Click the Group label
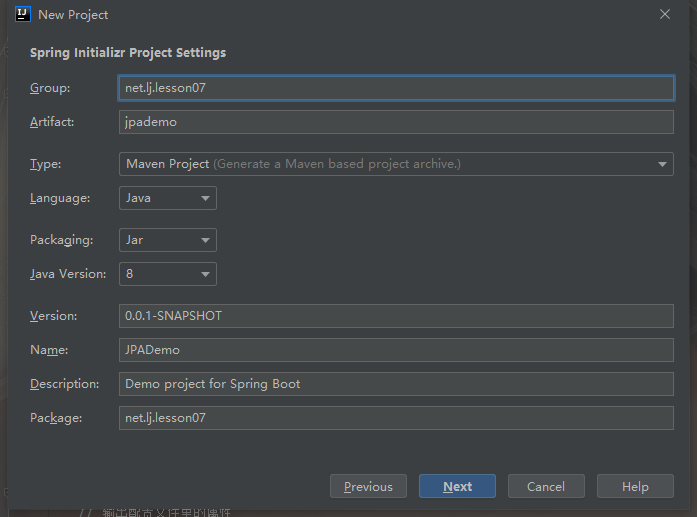The width and height of the screenshot is (697, 517). coord(50,88)
